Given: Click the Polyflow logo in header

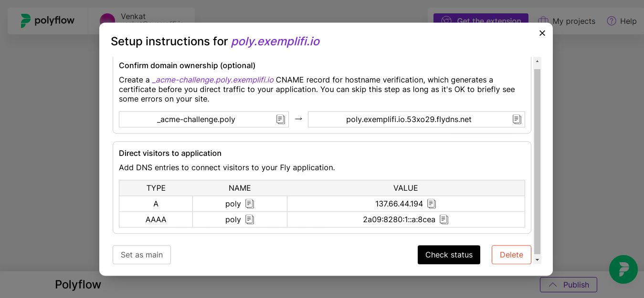Looking at the screenshot, I should tap(48, 21).
